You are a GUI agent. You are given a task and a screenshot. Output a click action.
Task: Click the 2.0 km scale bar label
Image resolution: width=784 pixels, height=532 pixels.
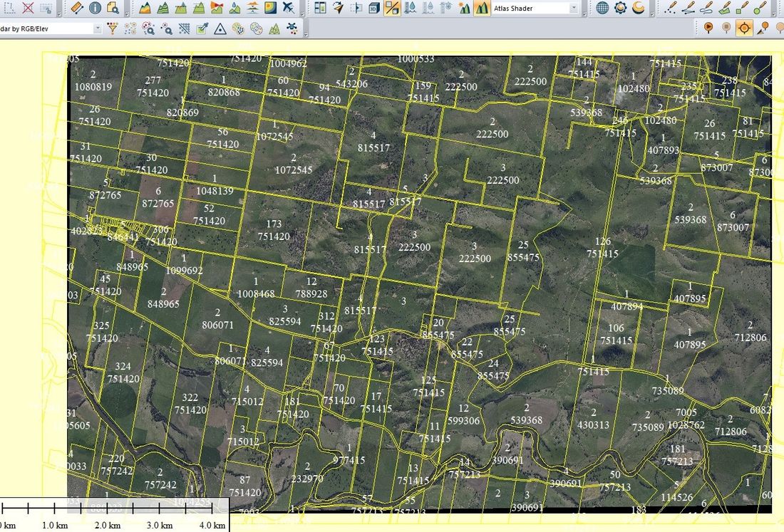(107, 525)
